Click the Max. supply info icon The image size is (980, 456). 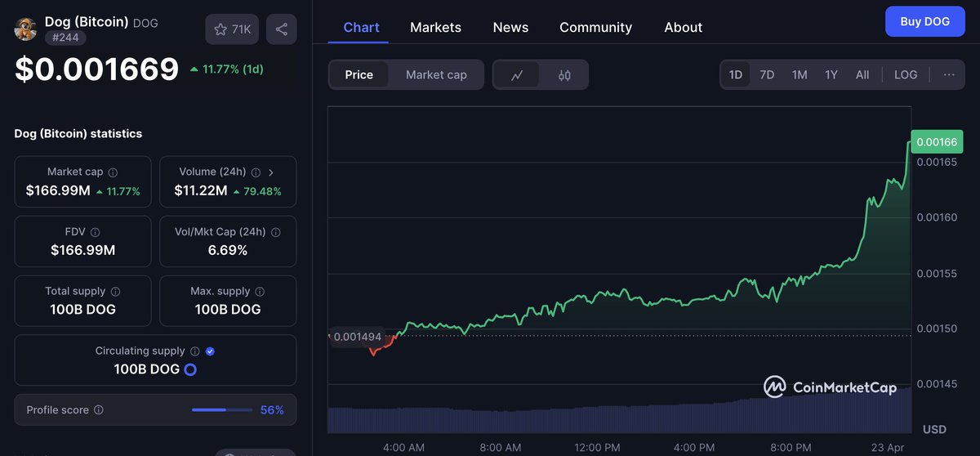[x=260, y=292]
